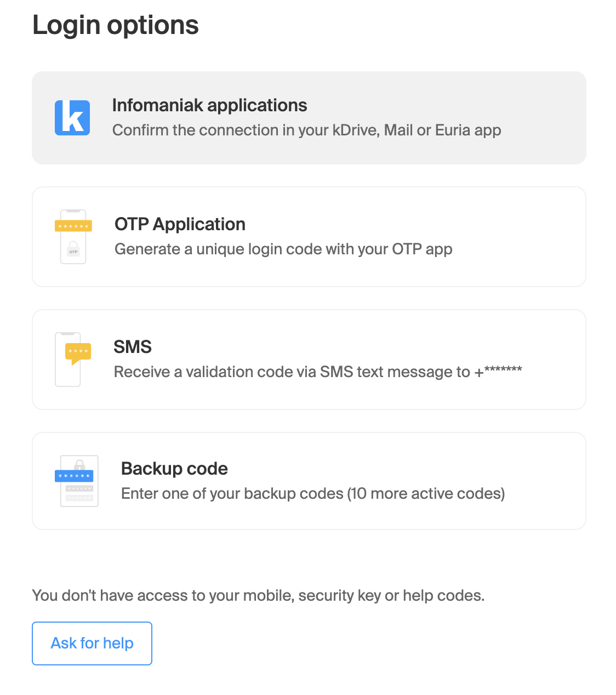The height and width of the screenshot is (695, 616).
Task: Click the Login options page heading
Action: 116,25
